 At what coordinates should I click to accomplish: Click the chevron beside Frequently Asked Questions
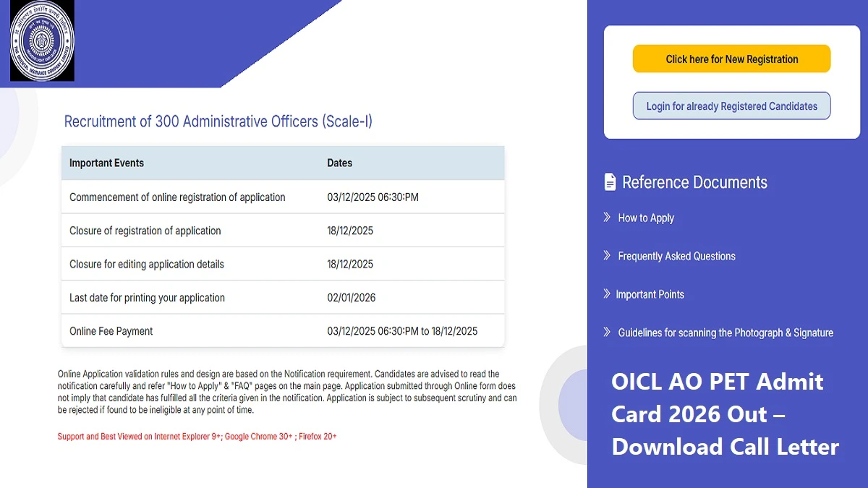click(606, 256)
